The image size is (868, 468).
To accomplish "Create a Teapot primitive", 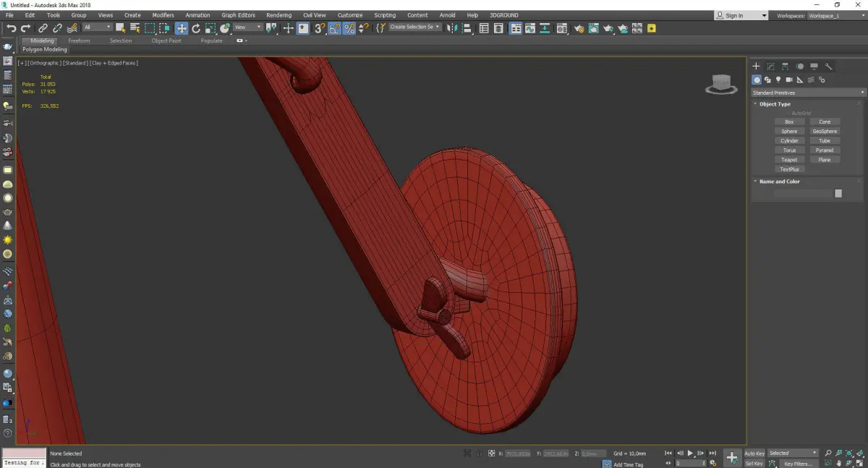I will click(789, 159).
